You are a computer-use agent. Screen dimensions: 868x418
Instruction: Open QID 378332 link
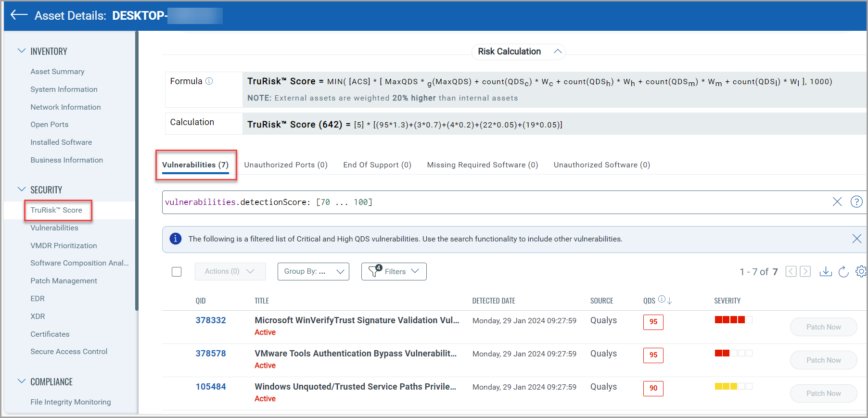(211, 320)
